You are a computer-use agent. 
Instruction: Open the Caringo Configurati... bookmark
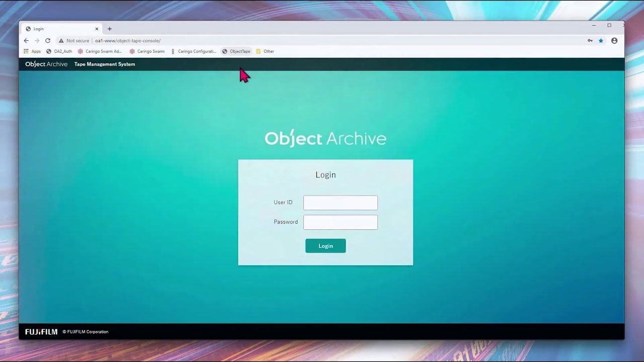point(194,51)
